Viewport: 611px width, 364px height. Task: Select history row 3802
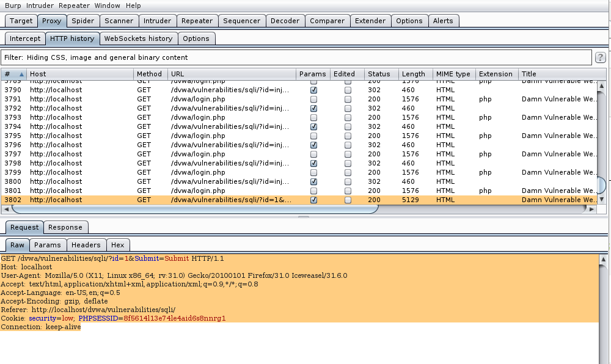tap(299, 200)
